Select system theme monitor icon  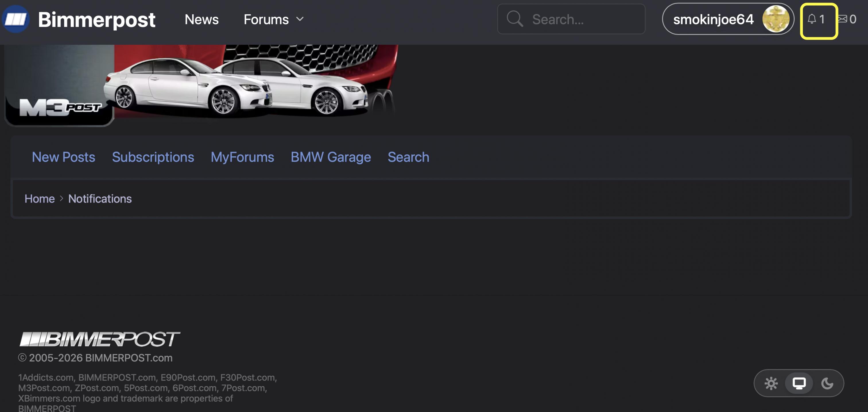pos(799,383)
